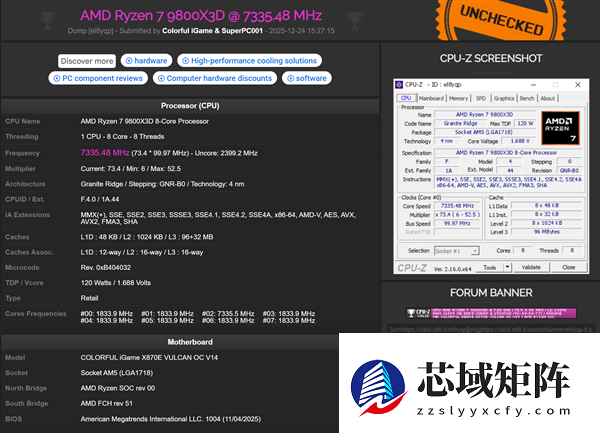This screenshot has width=600, height=433.
Task: Click the Motherboard section header
Action: coord(190,342)
